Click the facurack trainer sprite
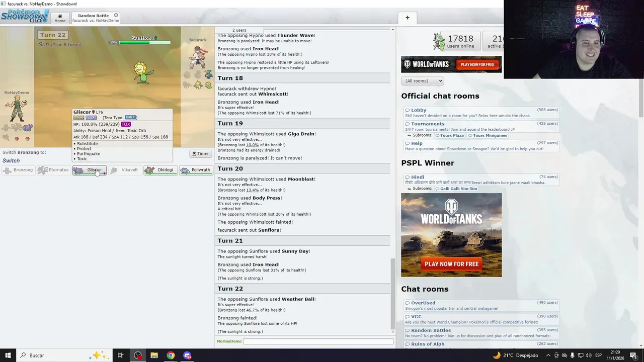This screenshot has width=644, height=362. click(x=197, y=57)
